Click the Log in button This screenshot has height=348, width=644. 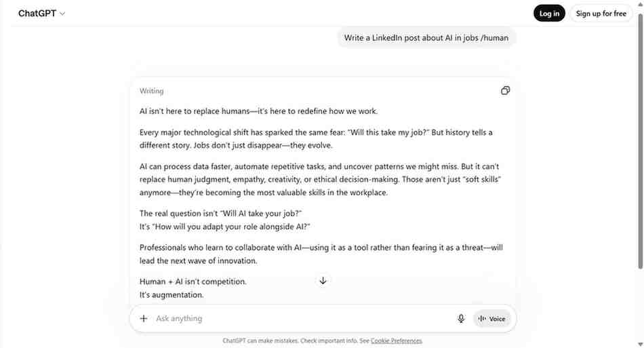click(x=549, y=14)
